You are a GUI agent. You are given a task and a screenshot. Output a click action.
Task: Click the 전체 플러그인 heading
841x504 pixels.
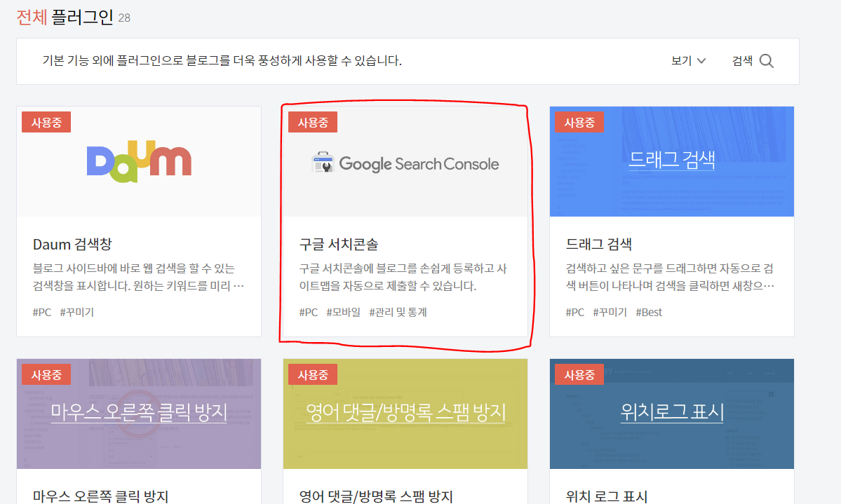tap(65, 17)
